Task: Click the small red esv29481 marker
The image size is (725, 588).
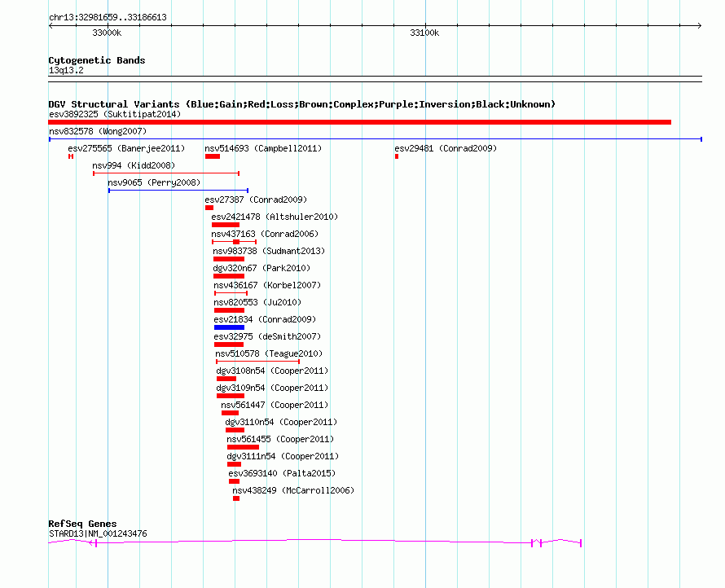Action: 397,156
